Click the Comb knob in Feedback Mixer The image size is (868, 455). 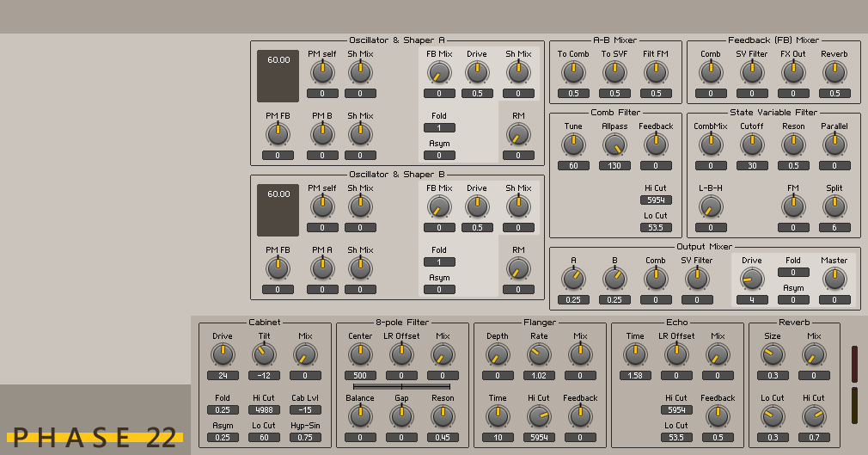tap(711, 72)
